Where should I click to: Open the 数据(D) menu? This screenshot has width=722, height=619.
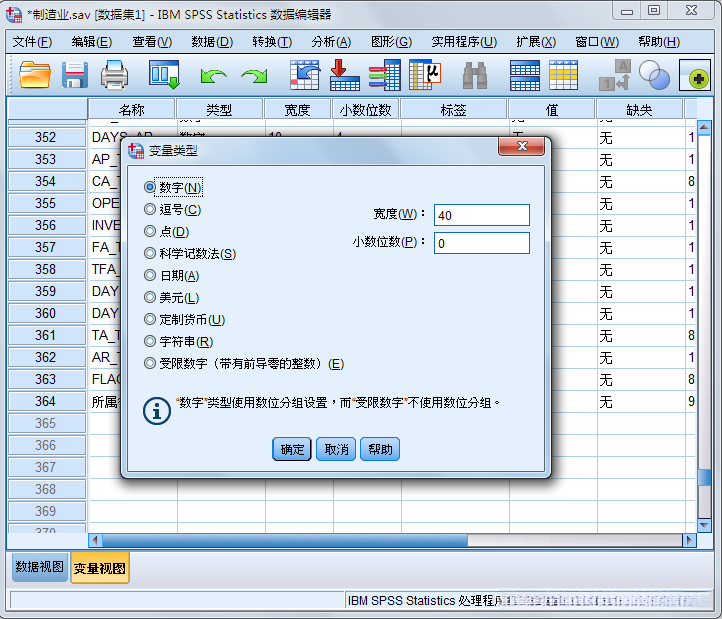coord(212,42)
